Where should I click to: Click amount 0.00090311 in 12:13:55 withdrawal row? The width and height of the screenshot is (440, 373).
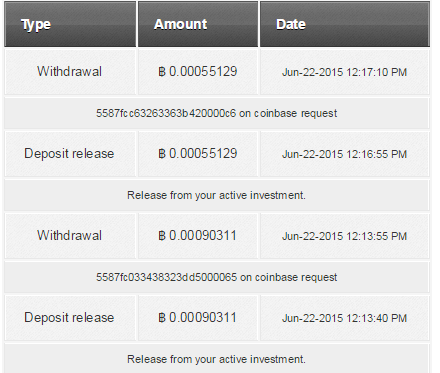(x=203, y=235)
